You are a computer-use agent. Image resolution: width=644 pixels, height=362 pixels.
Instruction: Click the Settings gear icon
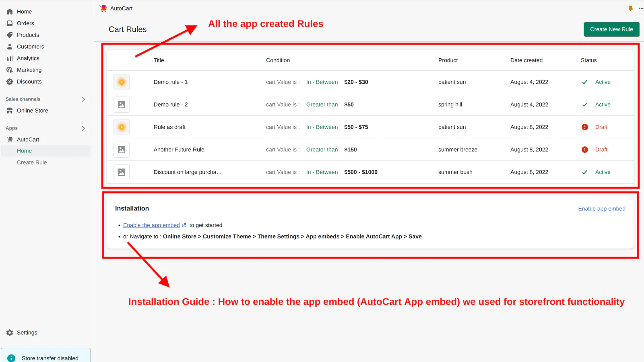(10, 333)
